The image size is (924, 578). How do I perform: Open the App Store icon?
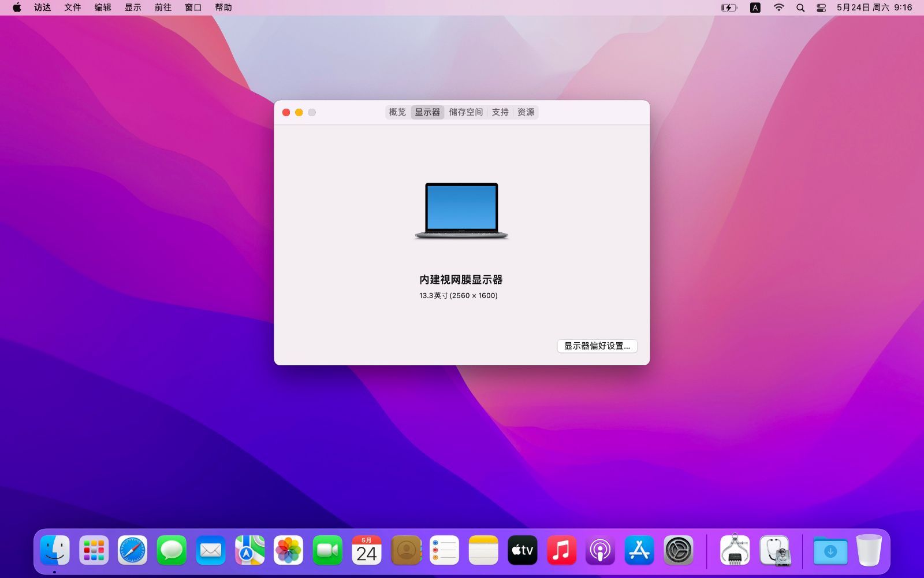(x=639, y=550)
